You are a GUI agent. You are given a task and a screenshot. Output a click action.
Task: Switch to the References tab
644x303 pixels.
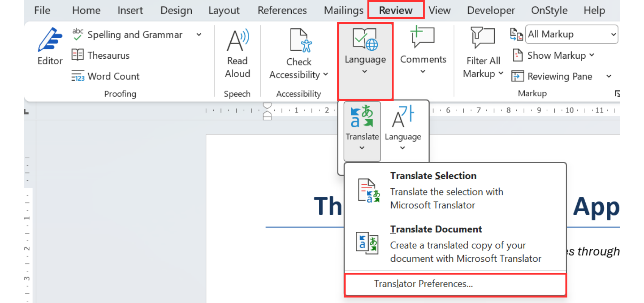coord(282,10)
